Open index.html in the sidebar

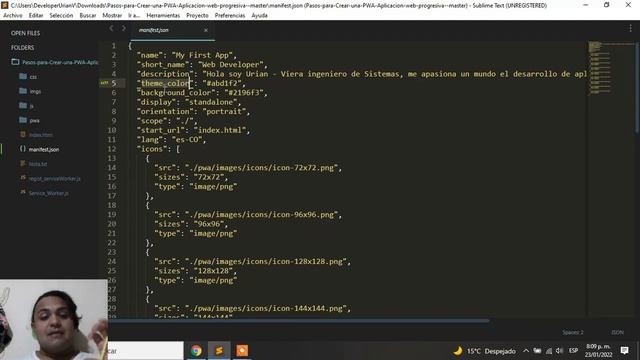pyautogui.click(x=40, y=135)
